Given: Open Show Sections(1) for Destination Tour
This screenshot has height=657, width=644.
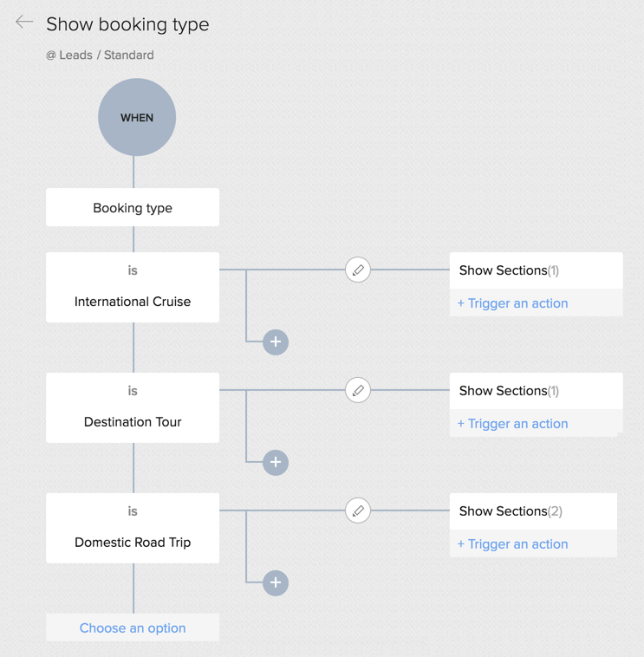Looking at the screenshot, I should (x=509, y=391).
